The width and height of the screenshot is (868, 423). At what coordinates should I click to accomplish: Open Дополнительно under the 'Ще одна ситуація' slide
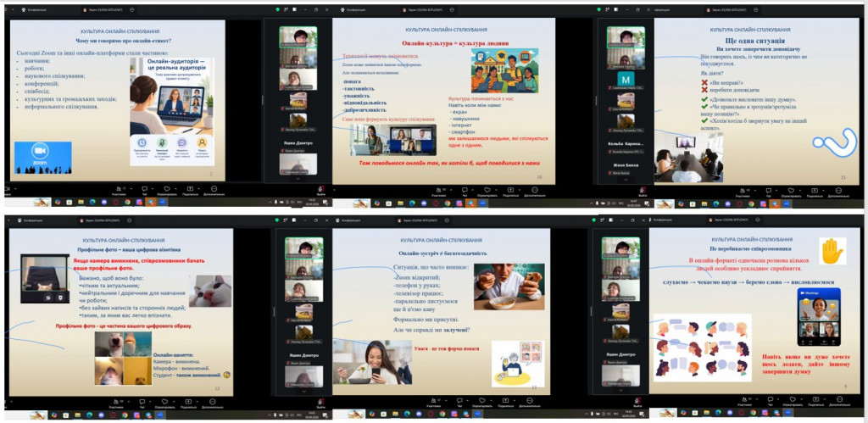tap(838, 193)
